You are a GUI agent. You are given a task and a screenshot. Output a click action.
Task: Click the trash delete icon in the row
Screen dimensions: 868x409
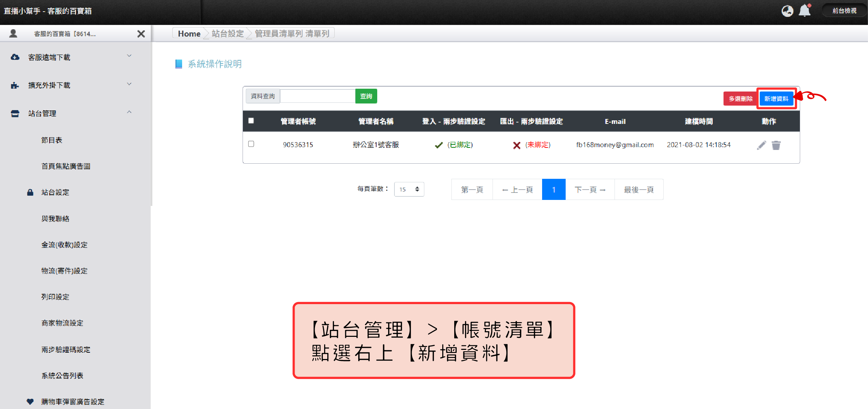776,145
